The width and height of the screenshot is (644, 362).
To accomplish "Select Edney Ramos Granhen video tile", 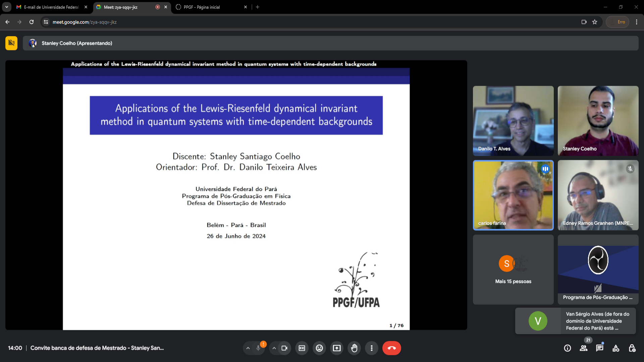I will click(x=598, y=195).
